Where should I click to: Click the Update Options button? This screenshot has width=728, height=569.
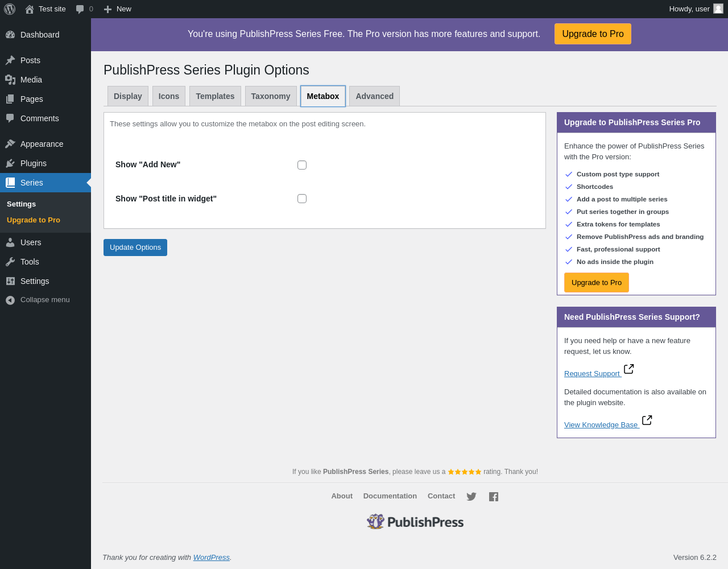[135, 248]
